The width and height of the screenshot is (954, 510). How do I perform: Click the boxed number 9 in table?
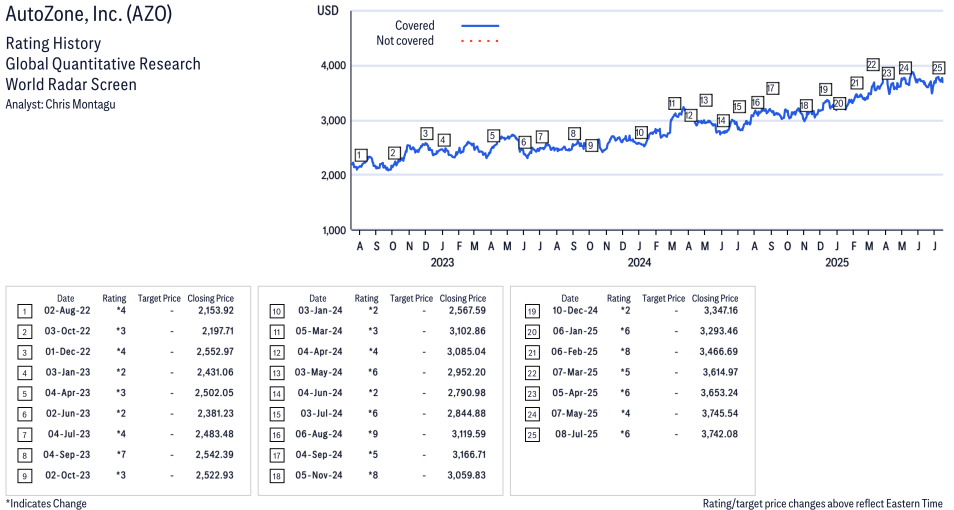24,476
